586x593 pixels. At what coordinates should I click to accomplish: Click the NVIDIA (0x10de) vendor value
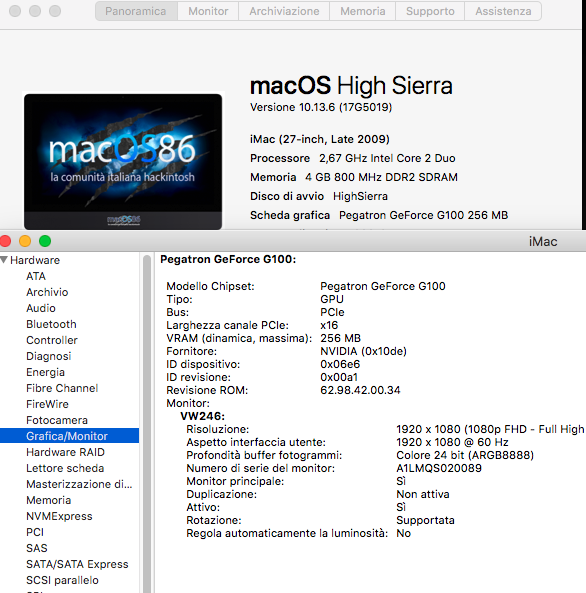(363, 351)
